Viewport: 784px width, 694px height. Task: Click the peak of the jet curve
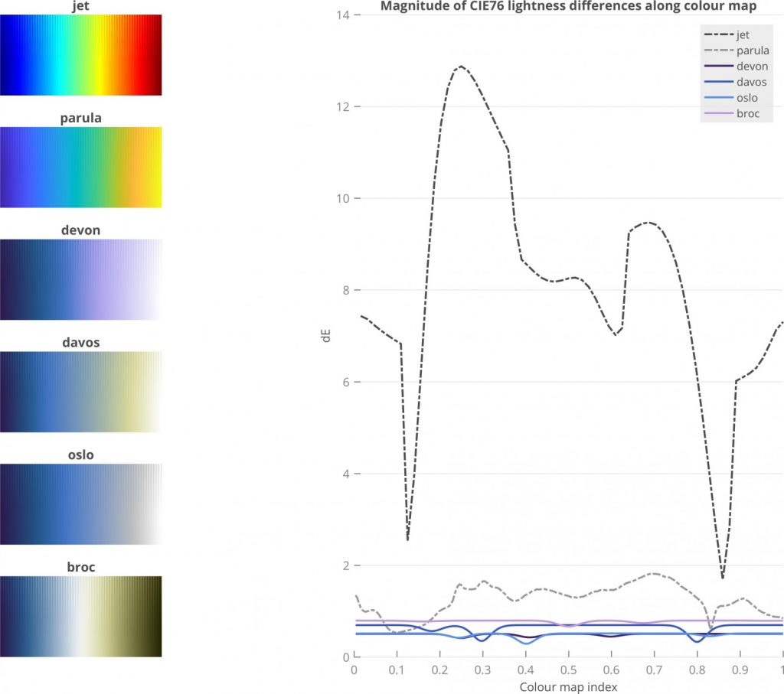point(462,67)
